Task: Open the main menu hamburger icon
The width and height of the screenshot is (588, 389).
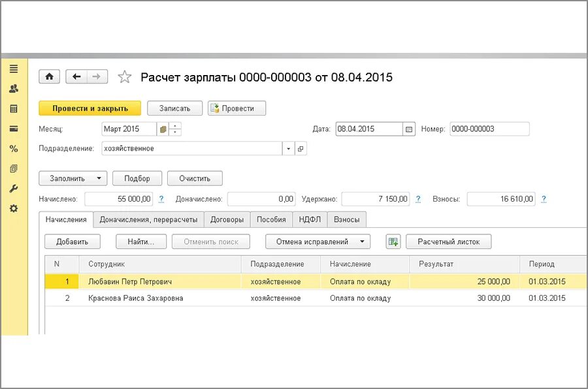Action: point(14,69)
